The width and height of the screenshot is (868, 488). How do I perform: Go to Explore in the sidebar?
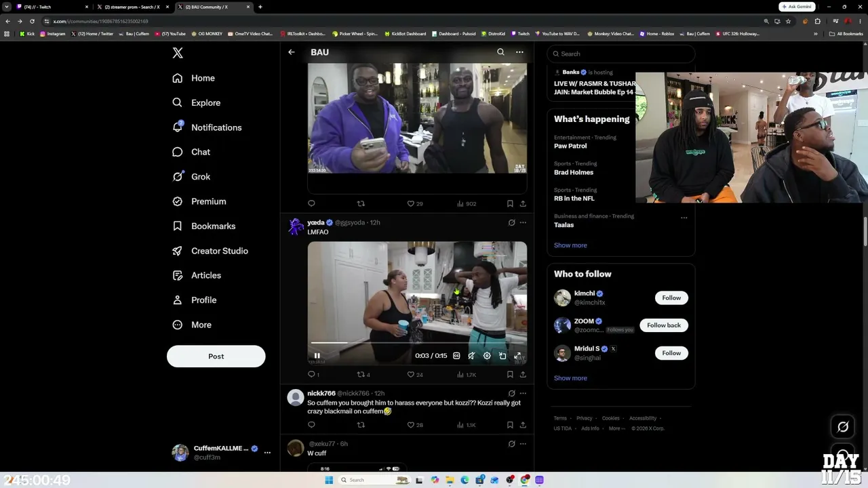[x=196, y=102]
